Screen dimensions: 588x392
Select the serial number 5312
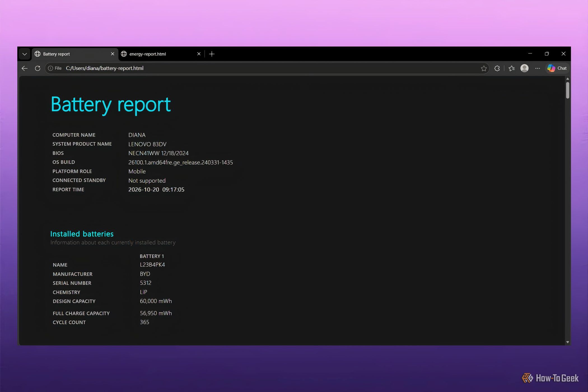[x=146, y=283]
